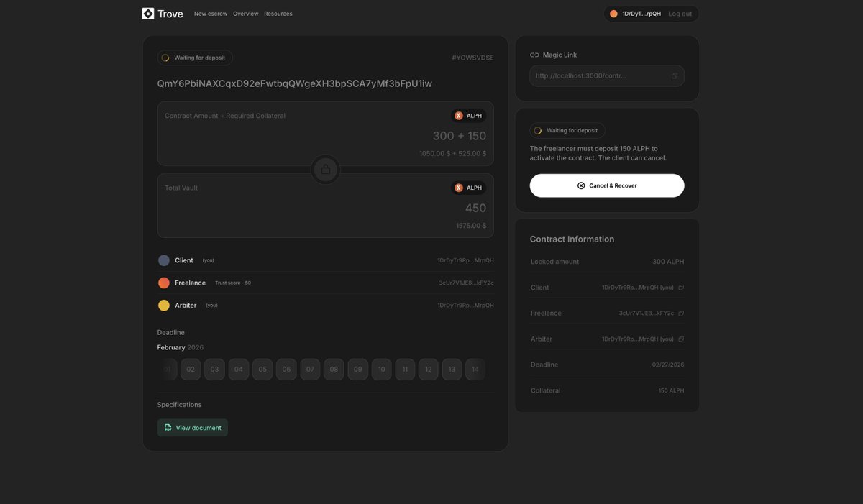
Task: Click the orange wallet avatar in the header
Action: click(x=613, y=14)
